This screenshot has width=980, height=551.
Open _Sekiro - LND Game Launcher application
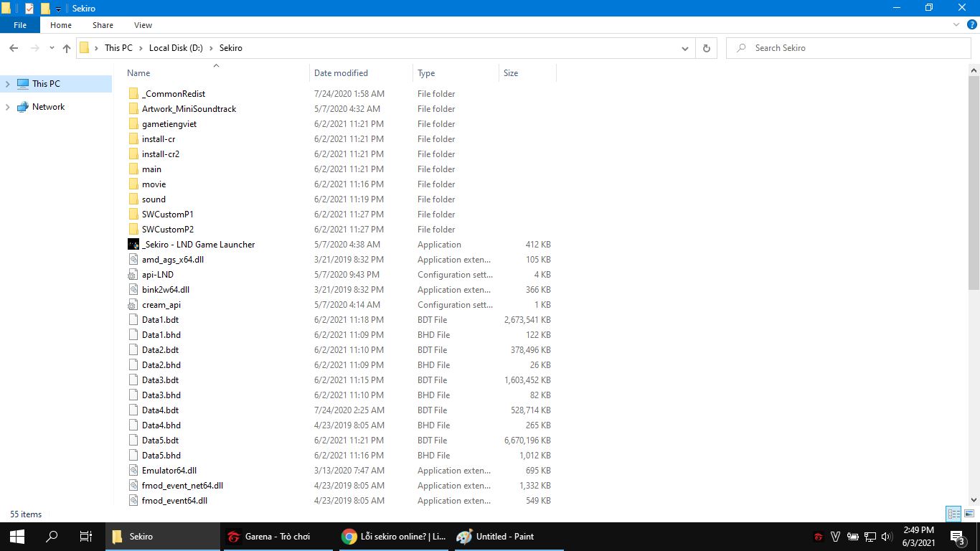[x=198, y=245]
